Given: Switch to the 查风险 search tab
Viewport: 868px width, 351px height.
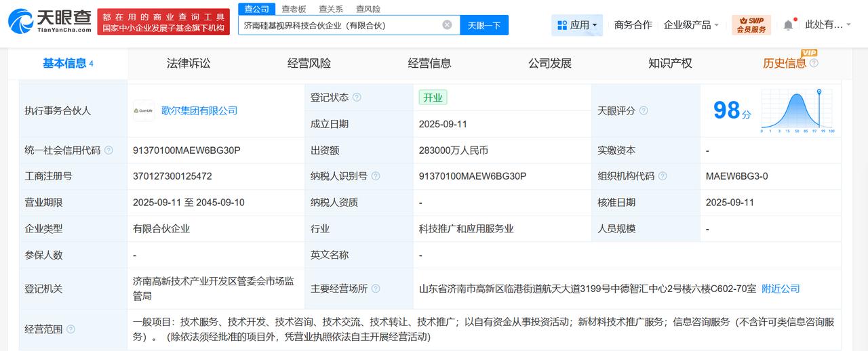Looking at the screenshot, I should click(368, 9).
